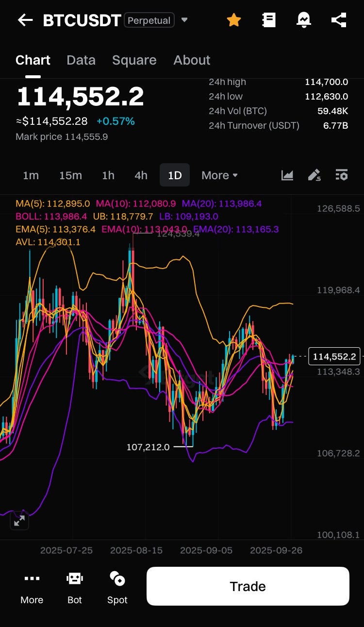Image resolution: width=364 pixels, height=627 pixels.
Task: Click the 107,212.0 low marker on chart
Action: coord(148,447)
